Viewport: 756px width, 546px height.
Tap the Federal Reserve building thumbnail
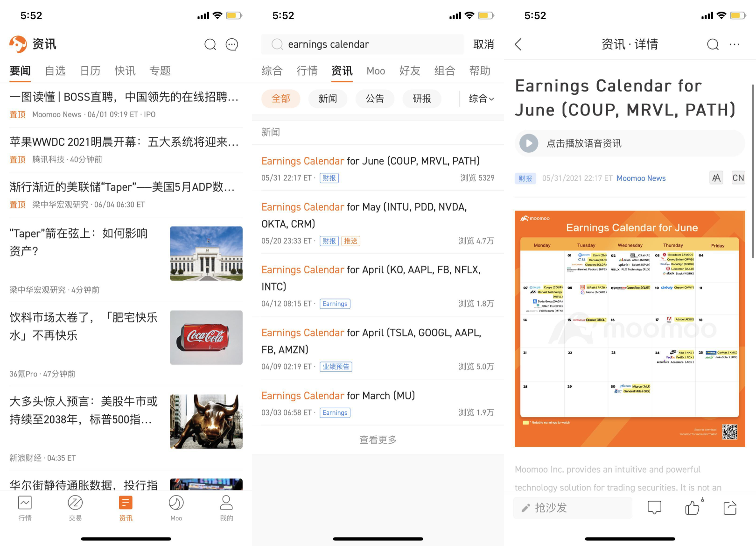(206, 254)
